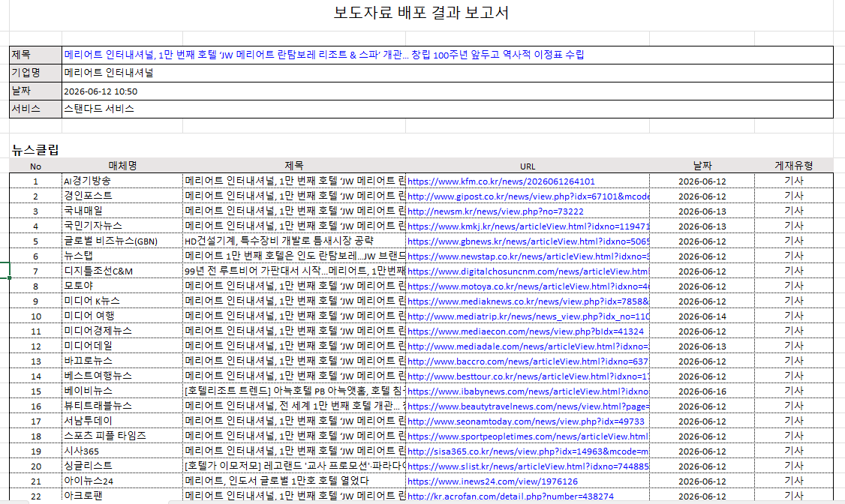Select the '베이비뉴스' cell

tap(122, 391)
